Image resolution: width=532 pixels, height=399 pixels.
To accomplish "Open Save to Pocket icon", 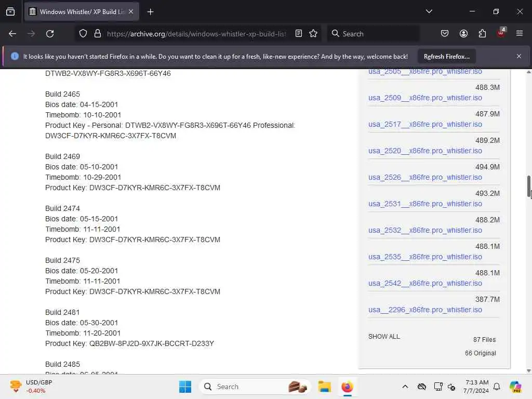I will [445, 33].
